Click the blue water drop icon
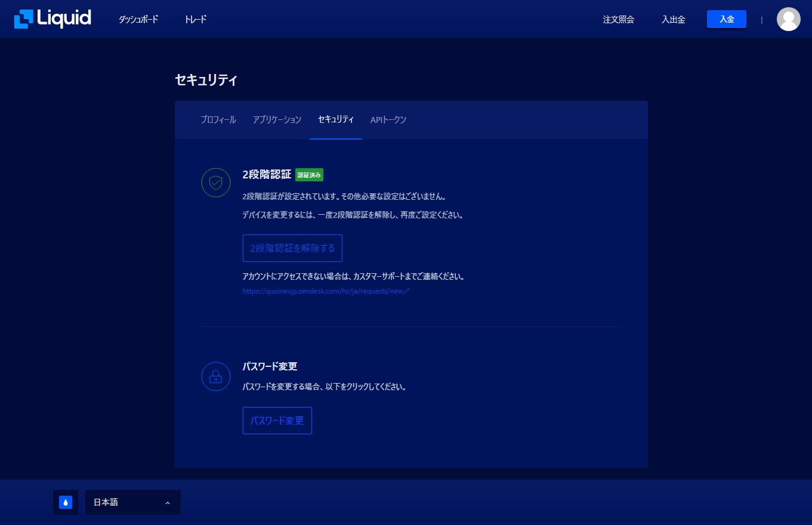This screenshot has height=525, width=812. [66, 502]
